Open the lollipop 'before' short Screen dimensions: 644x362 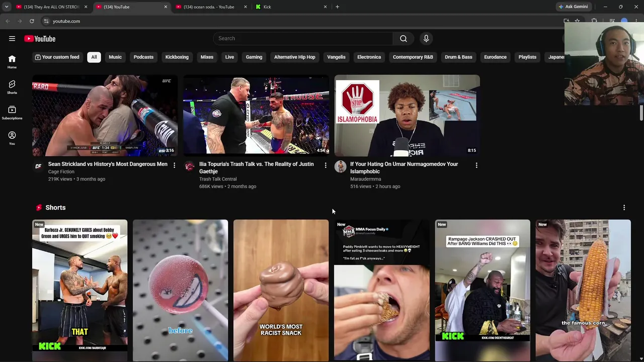coord(181,291)
